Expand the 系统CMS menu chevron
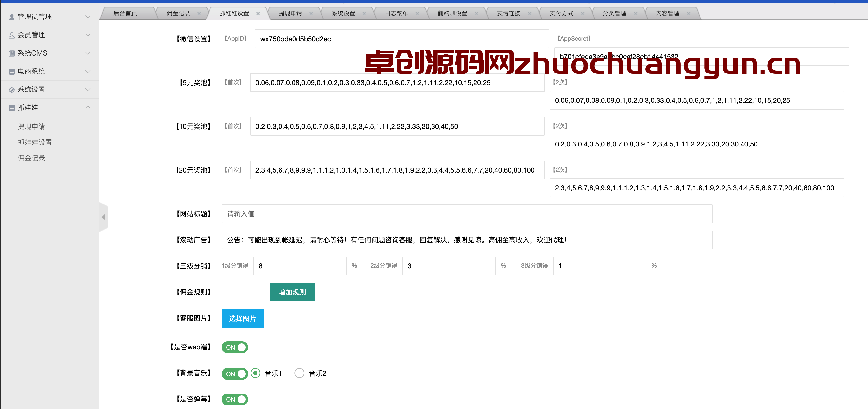 (x=88, y=53)
